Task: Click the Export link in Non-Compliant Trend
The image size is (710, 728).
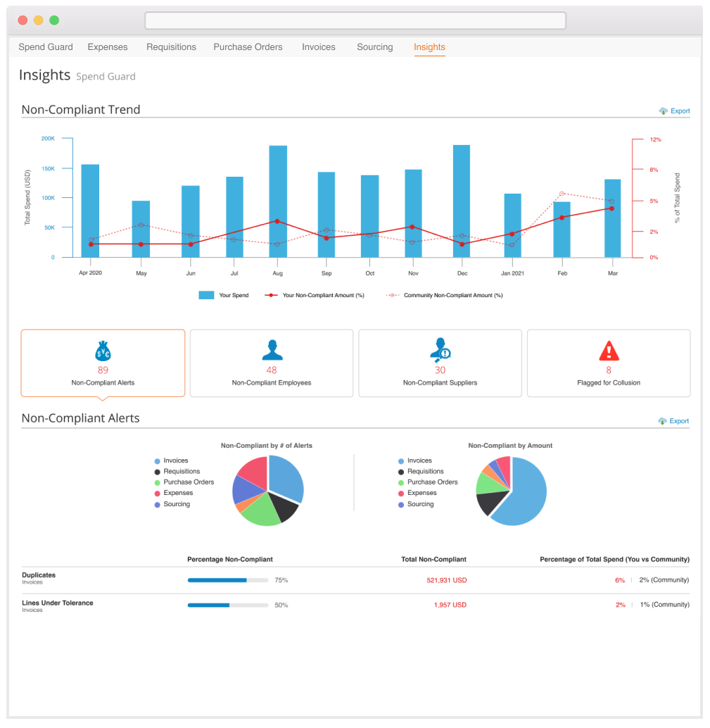Action: (680, 111)
